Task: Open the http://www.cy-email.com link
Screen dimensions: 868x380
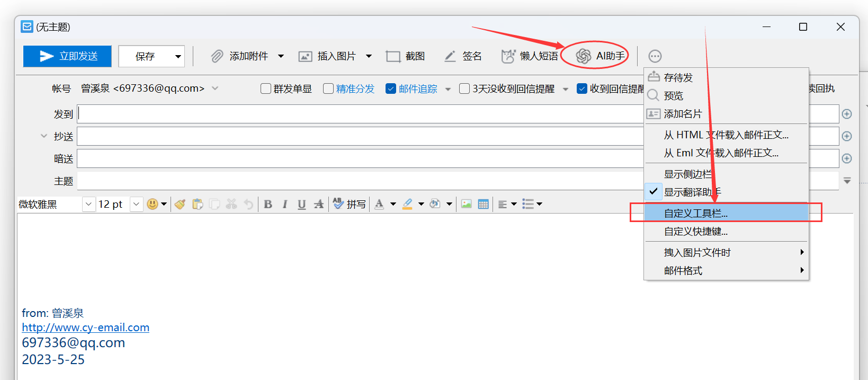Action: click(85, 328)
